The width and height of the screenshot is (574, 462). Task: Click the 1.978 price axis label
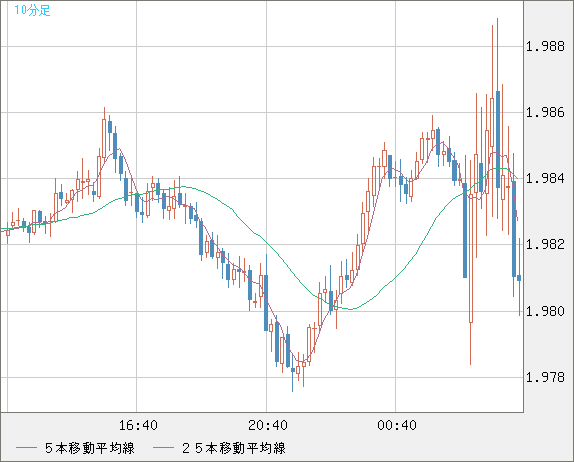coord(545,377)
